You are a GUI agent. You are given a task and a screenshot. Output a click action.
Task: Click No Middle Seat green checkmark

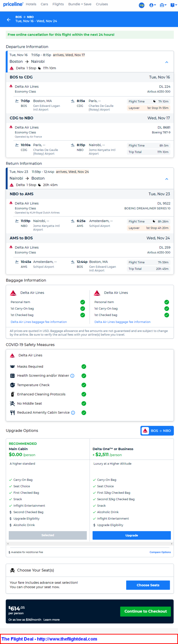[84, 403]
